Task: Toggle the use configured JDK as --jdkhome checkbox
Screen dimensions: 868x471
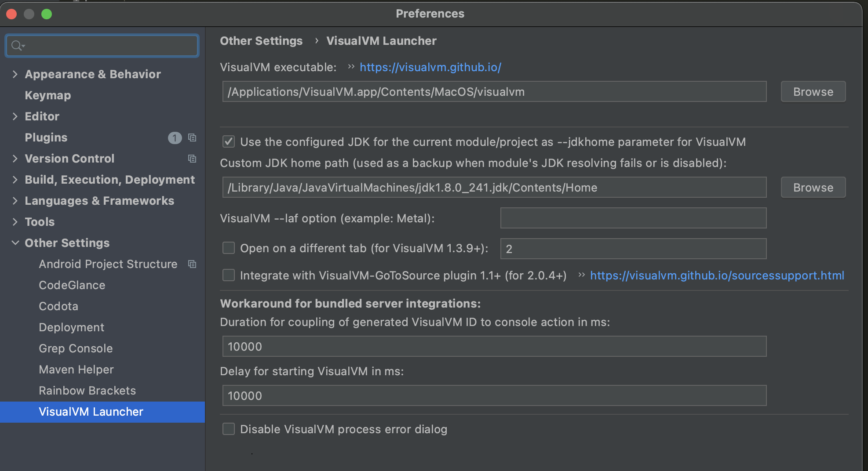Action: coord(229,141)
